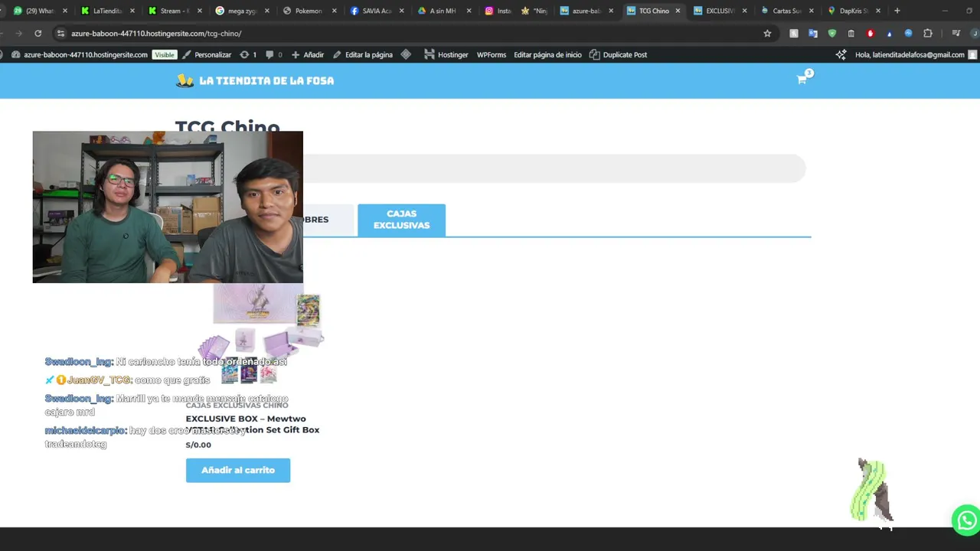980x551 pixels.
Task: Click the red hand ad-block extension
Action: tap(870, 34)
